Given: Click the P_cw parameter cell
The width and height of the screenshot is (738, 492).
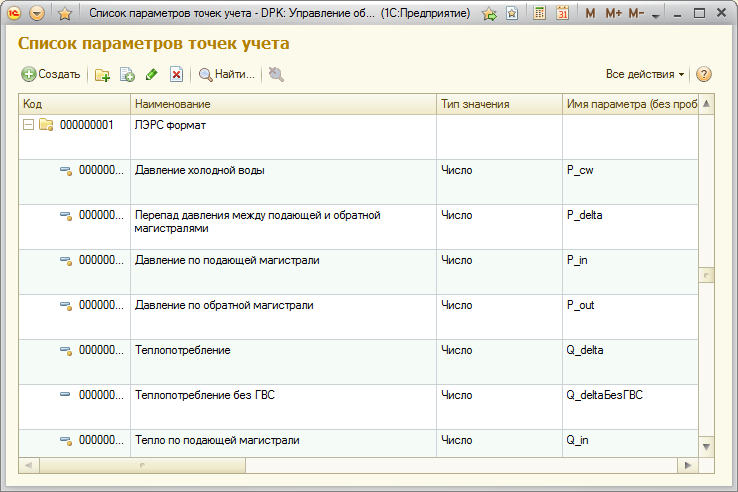Looking at the screenshot, I should [630, 182].
